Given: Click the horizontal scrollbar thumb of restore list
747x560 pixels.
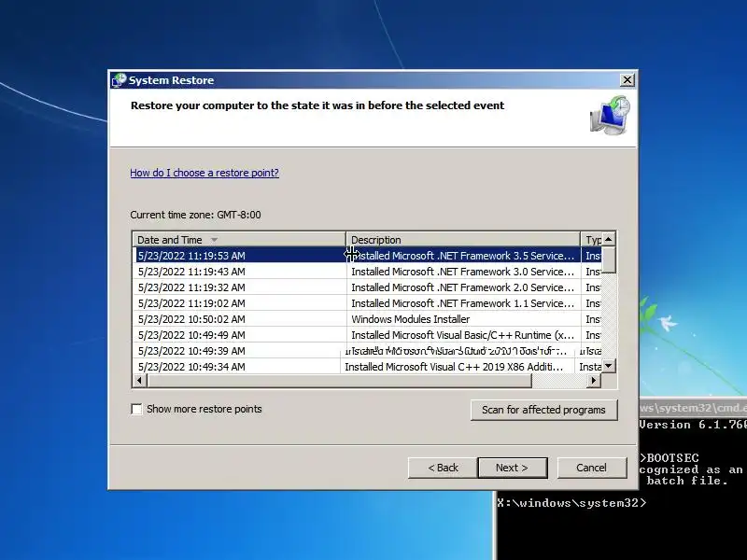Looking at the screenshot, I should pyautogui.click(x=339, y=381).
